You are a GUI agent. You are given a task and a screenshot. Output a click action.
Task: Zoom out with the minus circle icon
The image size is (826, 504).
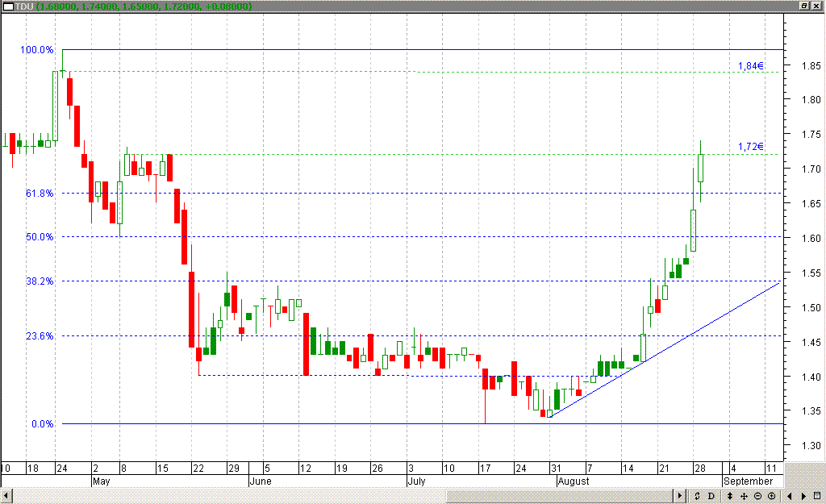[x=757, y=496]
